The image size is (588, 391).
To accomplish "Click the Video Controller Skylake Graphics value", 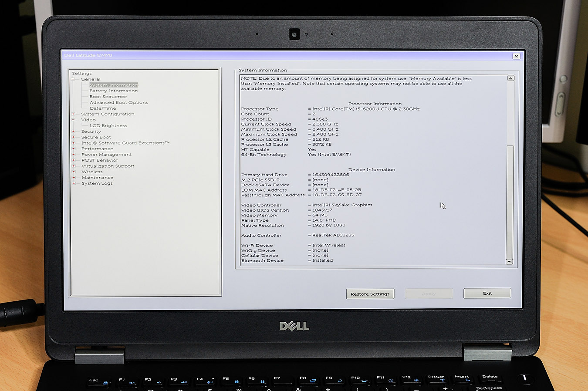I will click(342, 205).
